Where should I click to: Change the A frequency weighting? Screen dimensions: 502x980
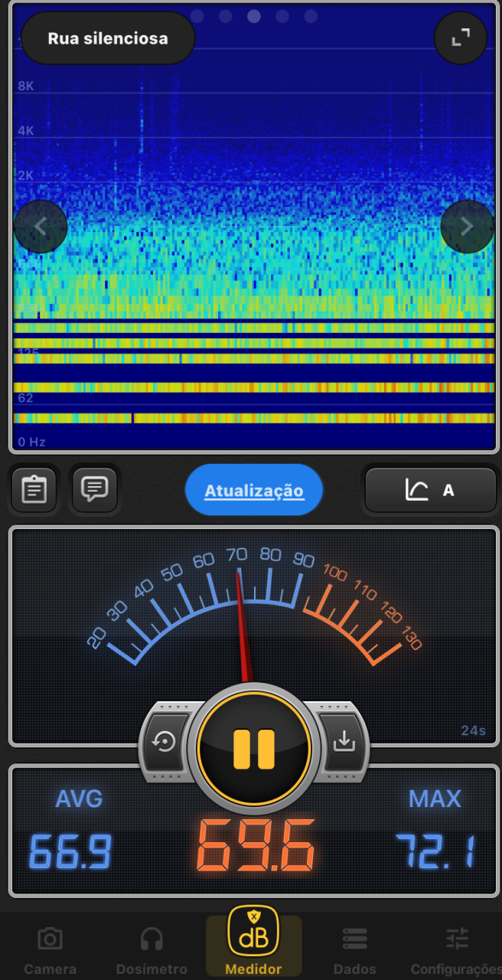point(431,490)
